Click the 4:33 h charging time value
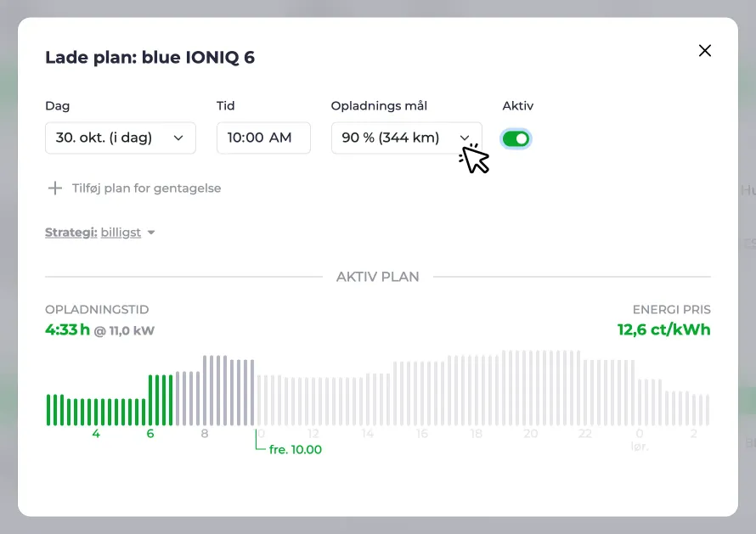Screen dimensions: 756x534 pyautogui.click(x=67, y=329)
